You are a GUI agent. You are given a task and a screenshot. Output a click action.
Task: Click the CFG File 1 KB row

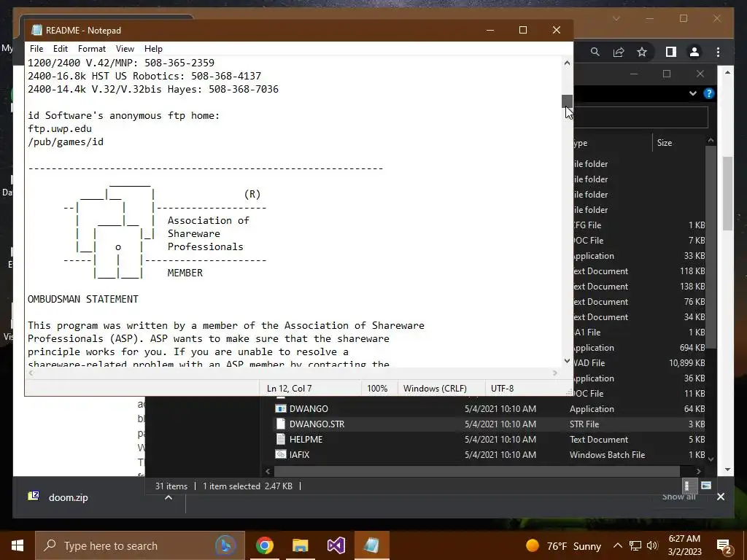[639, 225]
